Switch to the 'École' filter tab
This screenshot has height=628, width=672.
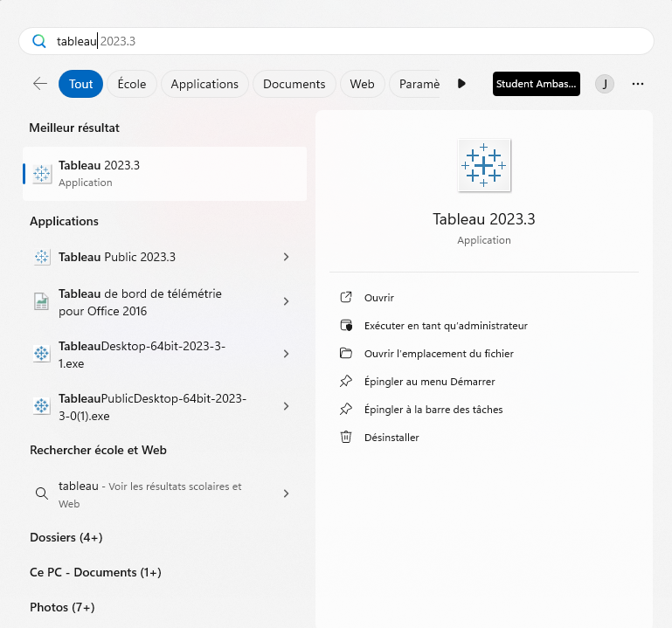coord(132,84)
